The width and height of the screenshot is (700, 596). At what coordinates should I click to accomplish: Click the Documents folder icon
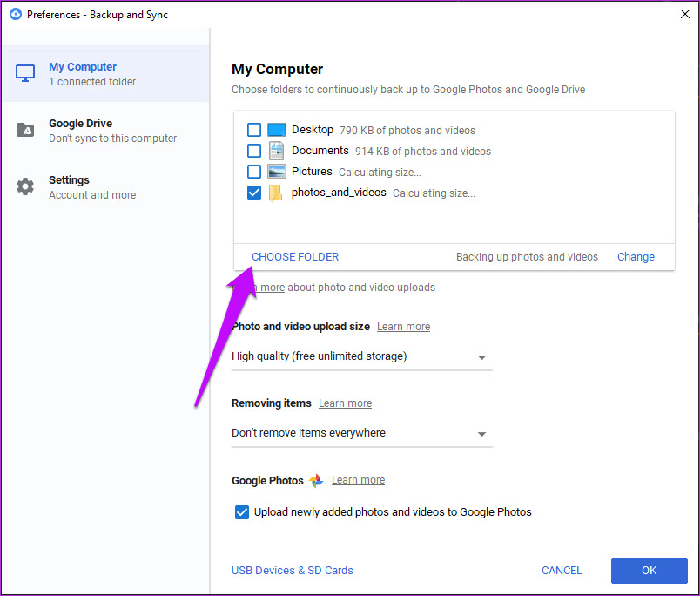pos(276,151)
